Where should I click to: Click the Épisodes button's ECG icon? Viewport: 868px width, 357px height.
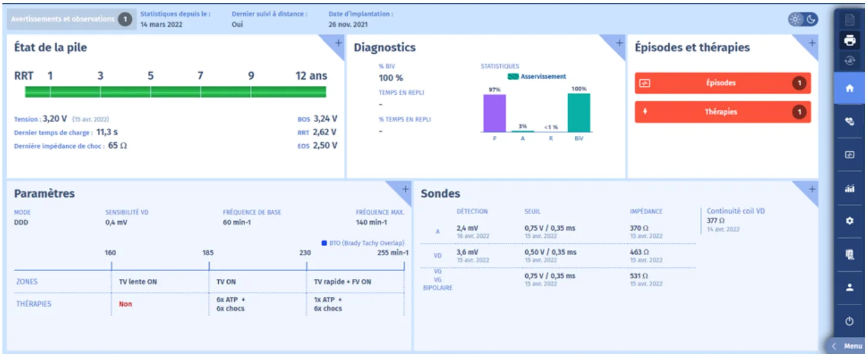coord(644,83)
